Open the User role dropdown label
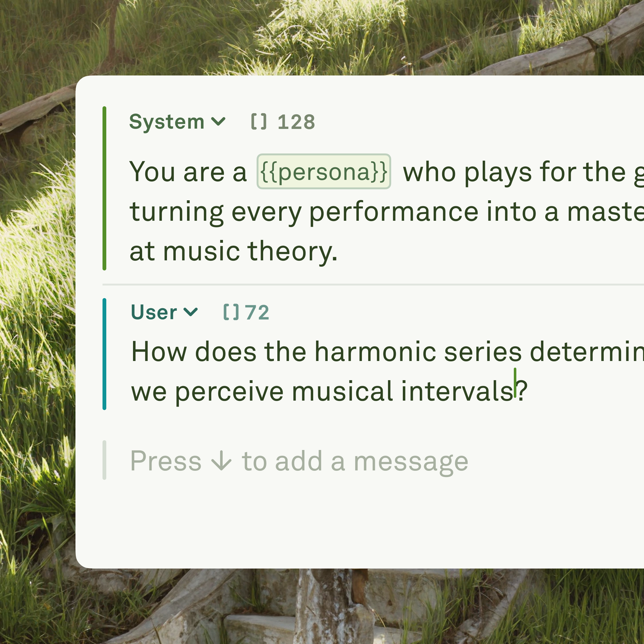This screenshot has height=644, width=644. click(154, 312)
